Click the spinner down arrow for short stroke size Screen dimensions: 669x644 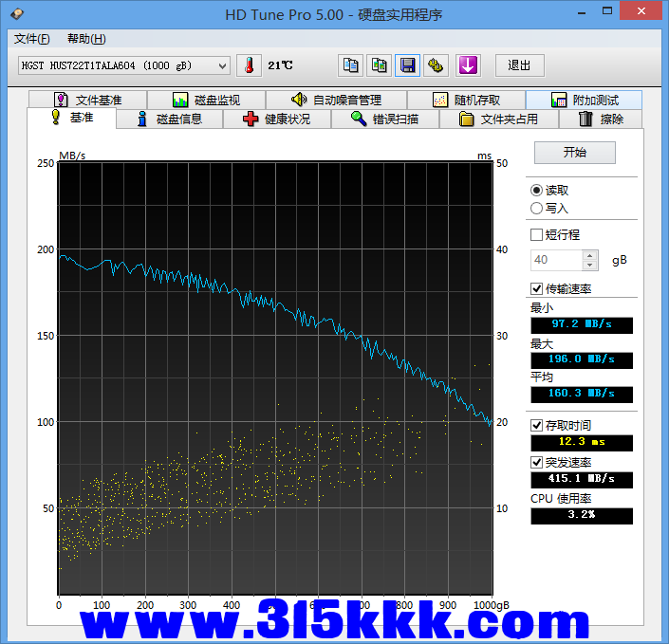point(589,266)
